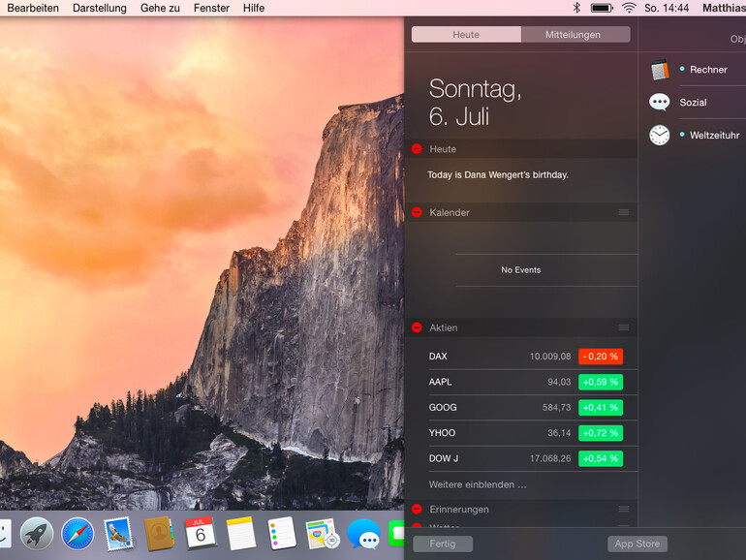The height and width of the screenshot is (560, 746).
Task: Open the Darstellung menu
Action: pyautogui.click(x=100, y=8)
